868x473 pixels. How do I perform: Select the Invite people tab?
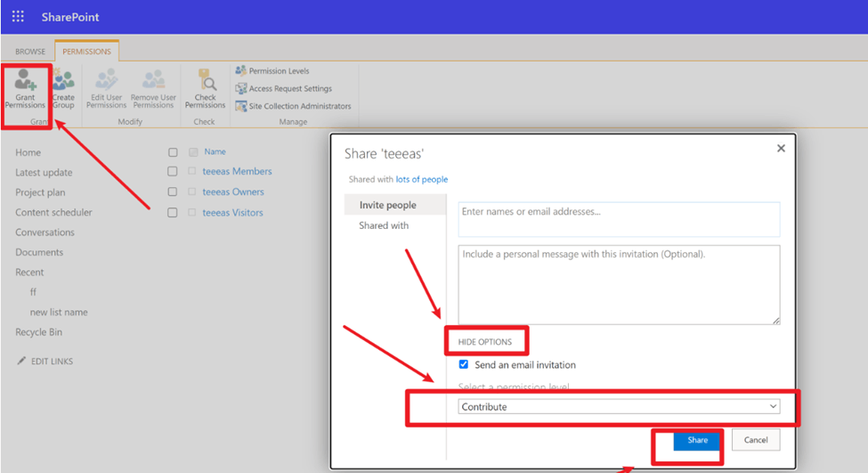[x=395, y=205]
